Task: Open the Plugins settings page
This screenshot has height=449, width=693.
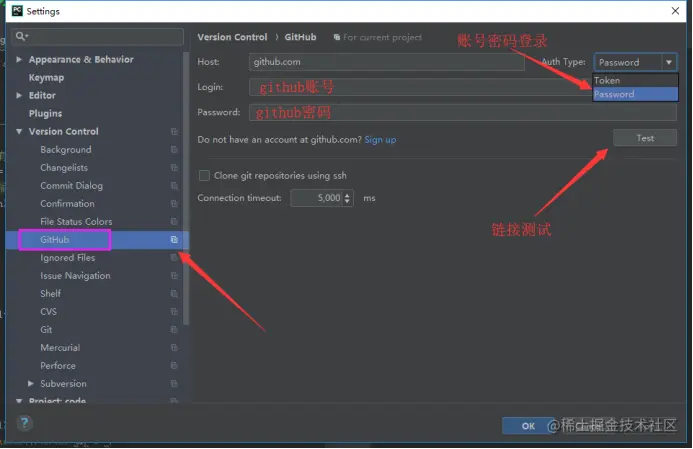Action: (46, 114)
